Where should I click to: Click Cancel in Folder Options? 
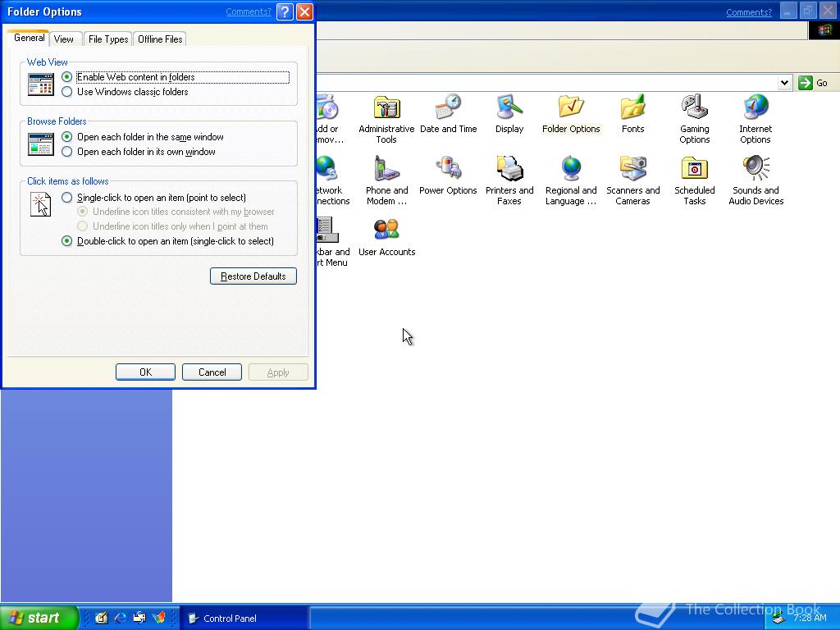(x=212, y=372)
